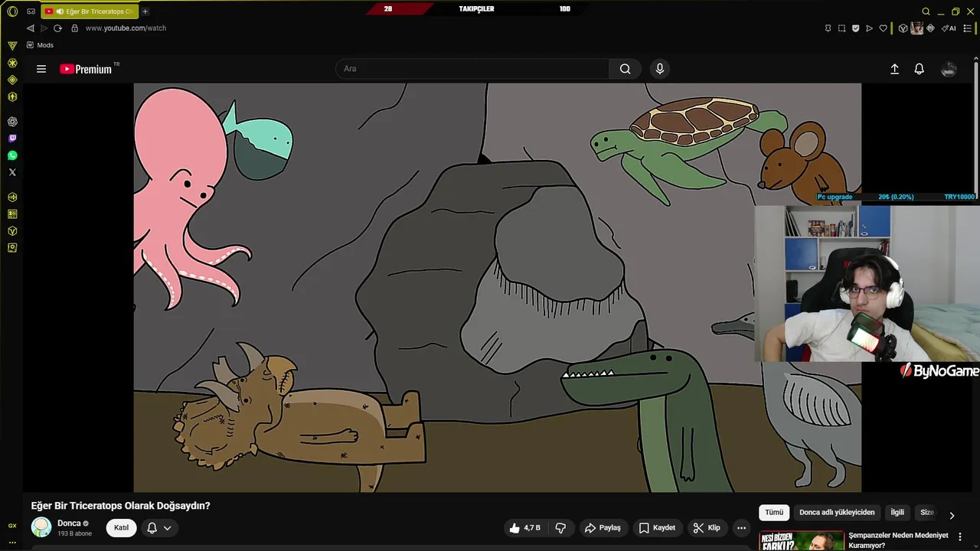
Task: Open YouTube notifications bell
Action: click(920, 69)
